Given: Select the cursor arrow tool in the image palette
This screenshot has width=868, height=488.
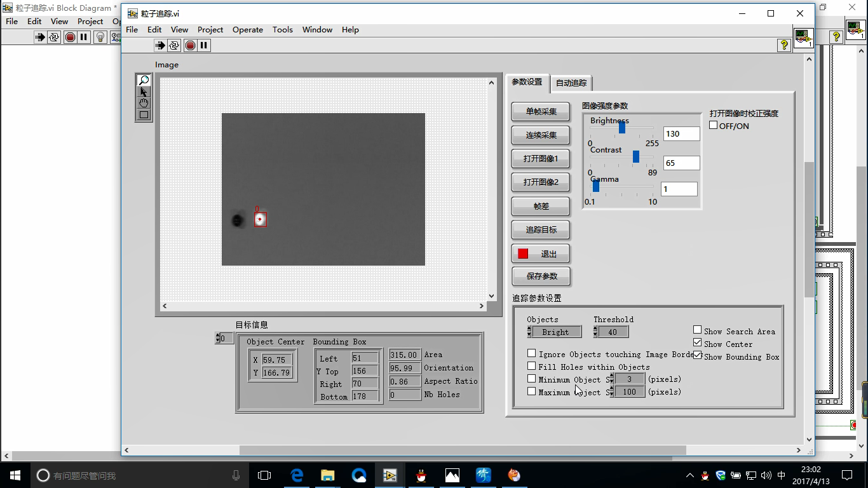Looking at the screenshot, I should [x=144, y=91].
